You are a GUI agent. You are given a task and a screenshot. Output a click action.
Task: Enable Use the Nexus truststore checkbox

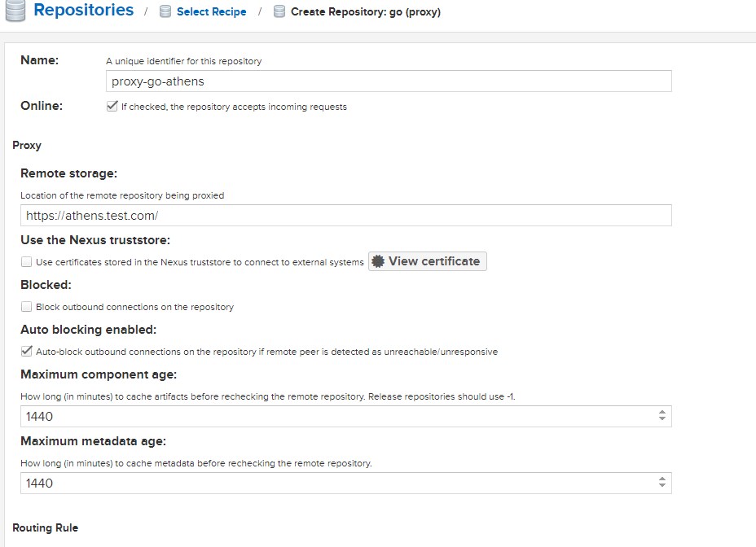27,262
